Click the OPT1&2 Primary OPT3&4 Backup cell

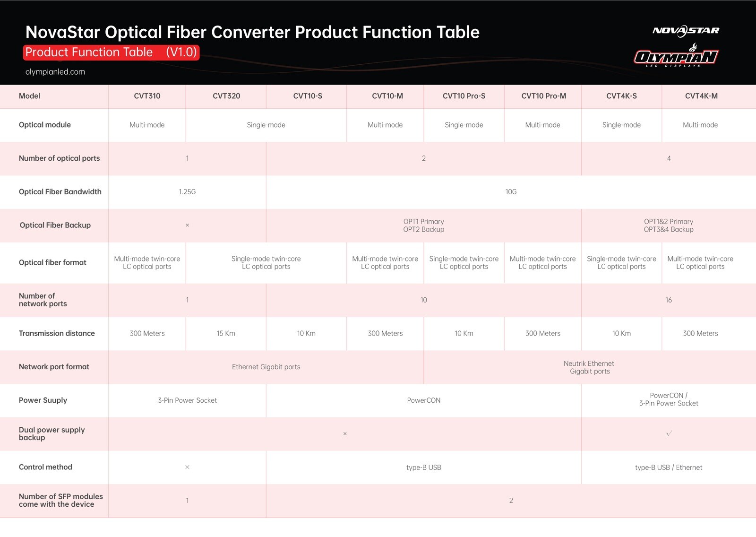pyautogui.click(x=669, y=225)
